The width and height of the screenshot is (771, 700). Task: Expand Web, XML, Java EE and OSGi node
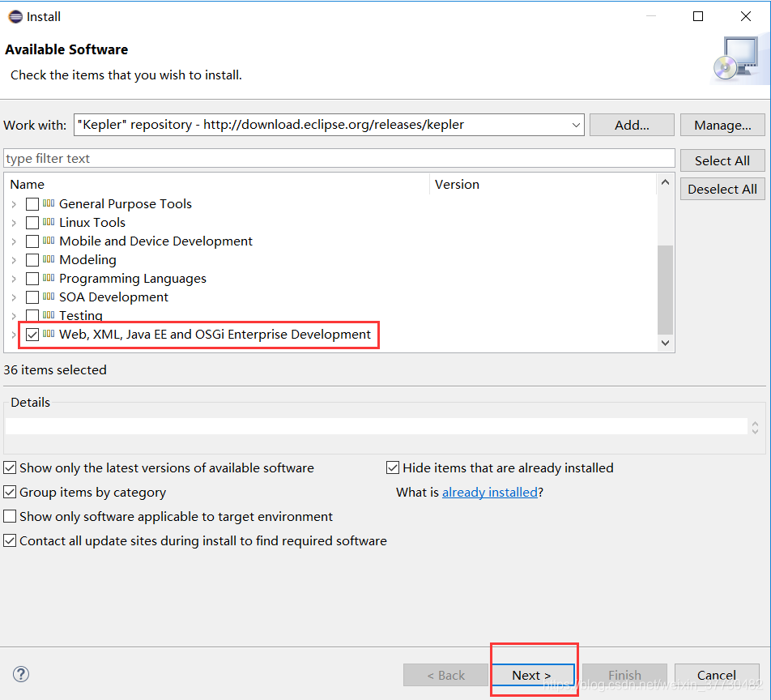[x=14, y=335]
